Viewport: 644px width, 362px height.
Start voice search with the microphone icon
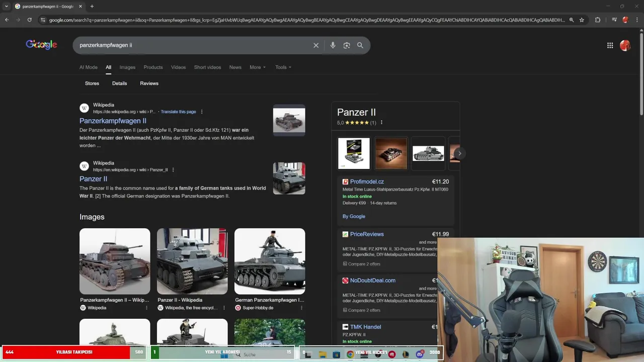[333, 45]
